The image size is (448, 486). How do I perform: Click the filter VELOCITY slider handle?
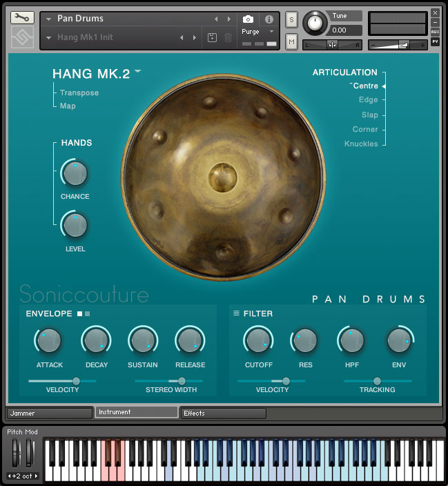pos(286,381)
